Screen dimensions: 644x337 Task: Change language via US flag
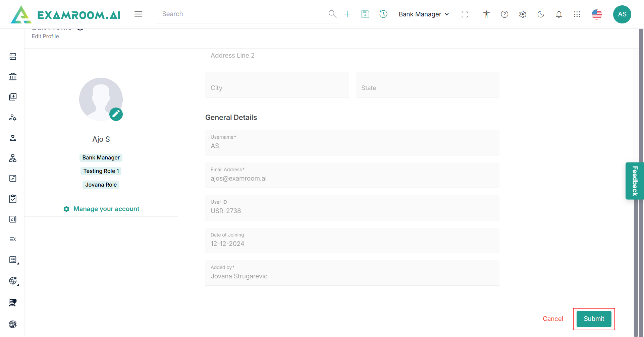pyautogui.click(x=597, y=14)
